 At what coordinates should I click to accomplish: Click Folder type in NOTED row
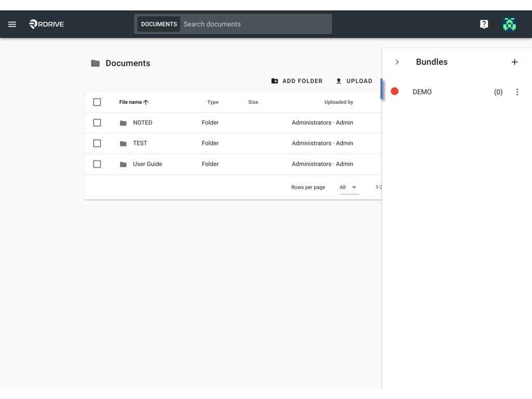pyautogui.click(x=210, y=123)
